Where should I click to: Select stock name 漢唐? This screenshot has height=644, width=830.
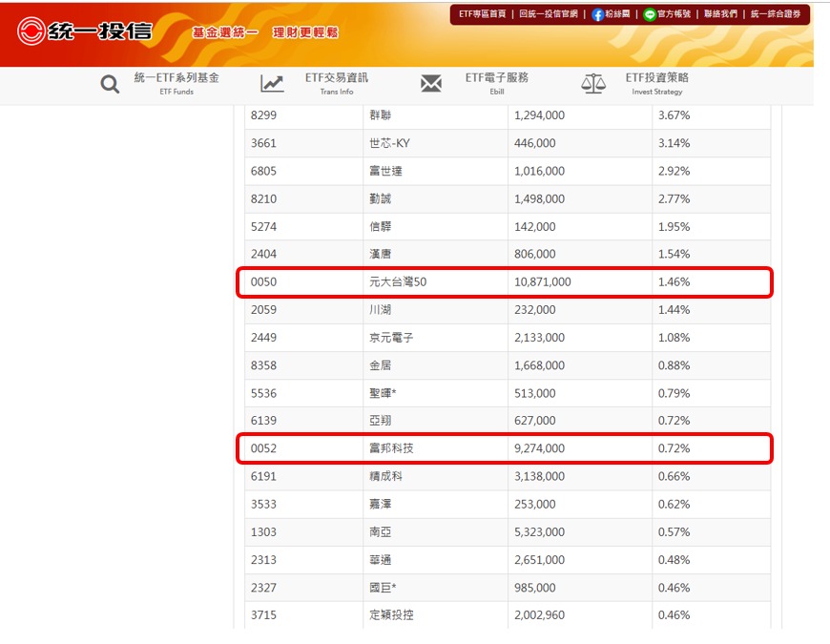coord(380,254)
